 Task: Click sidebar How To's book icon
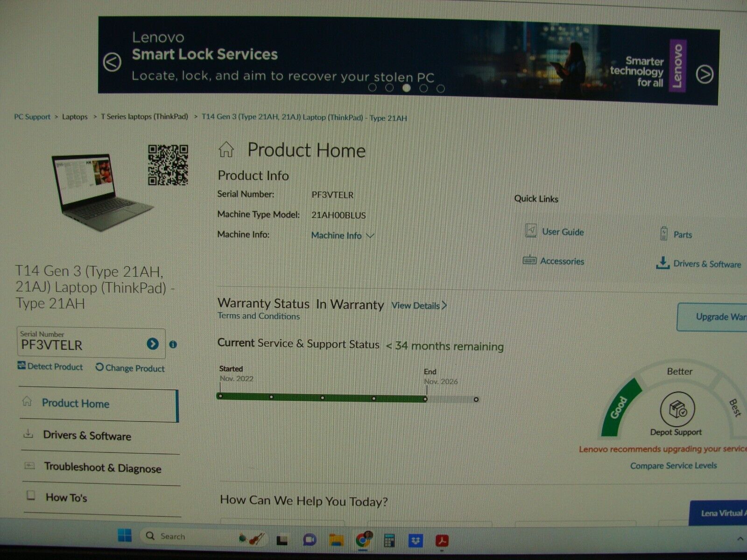[x=31, y=496]
